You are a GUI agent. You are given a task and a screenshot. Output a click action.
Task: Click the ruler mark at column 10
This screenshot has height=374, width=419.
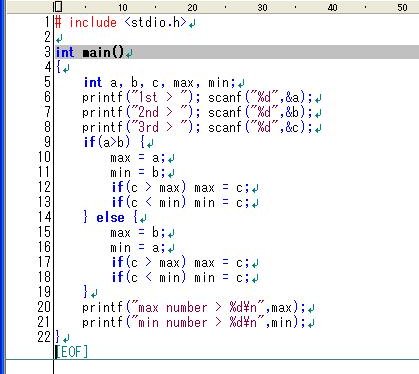click(122, 7)
